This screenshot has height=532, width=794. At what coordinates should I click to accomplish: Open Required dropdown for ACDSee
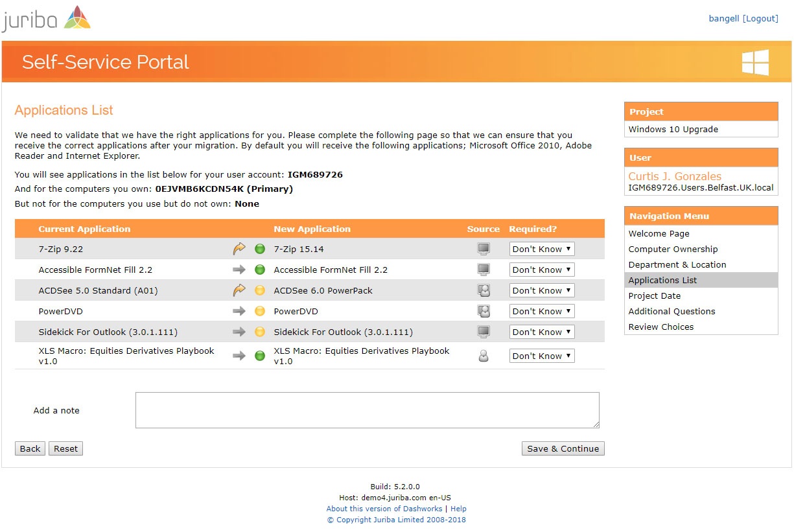pyautogui.click(x=542, y=290)
